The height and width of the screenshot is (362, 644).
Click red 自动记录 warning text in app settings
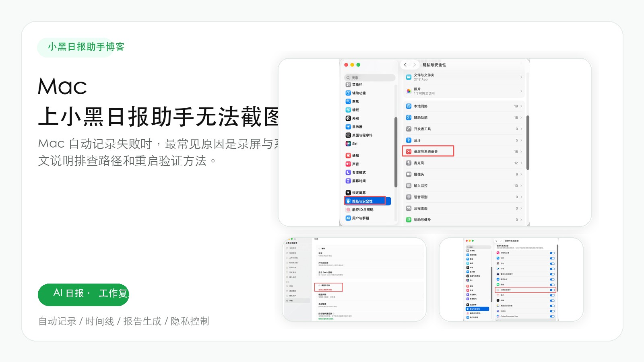tap(325, 290)
